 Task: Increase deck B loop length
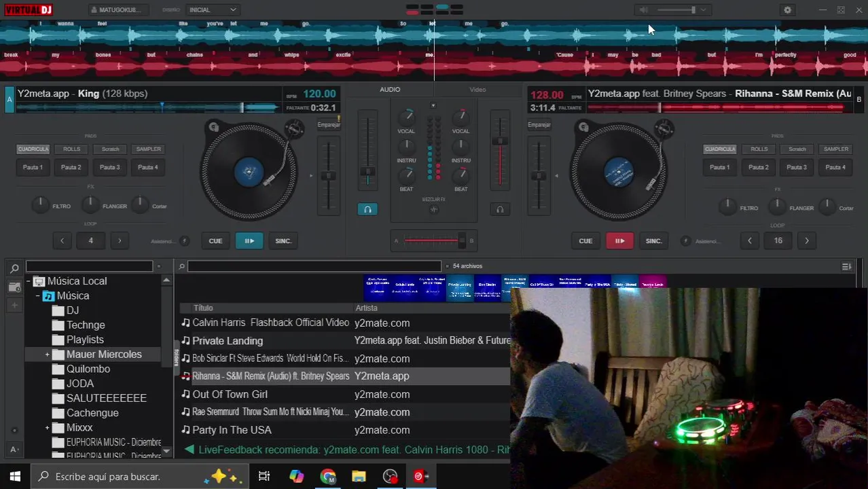point(807,240)
